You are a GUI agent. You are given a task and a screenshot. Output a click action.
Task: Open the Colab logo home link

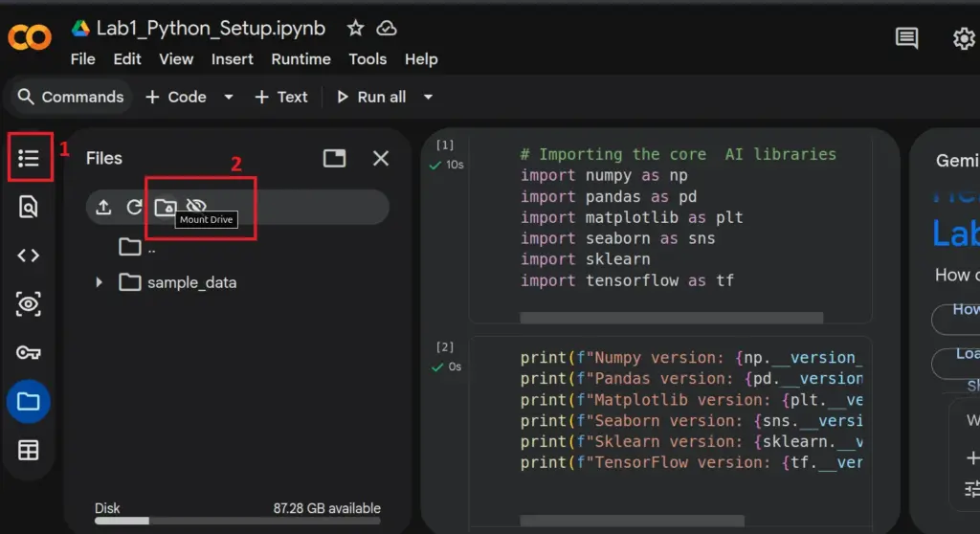pyautogui.click(x=30, y=37)
